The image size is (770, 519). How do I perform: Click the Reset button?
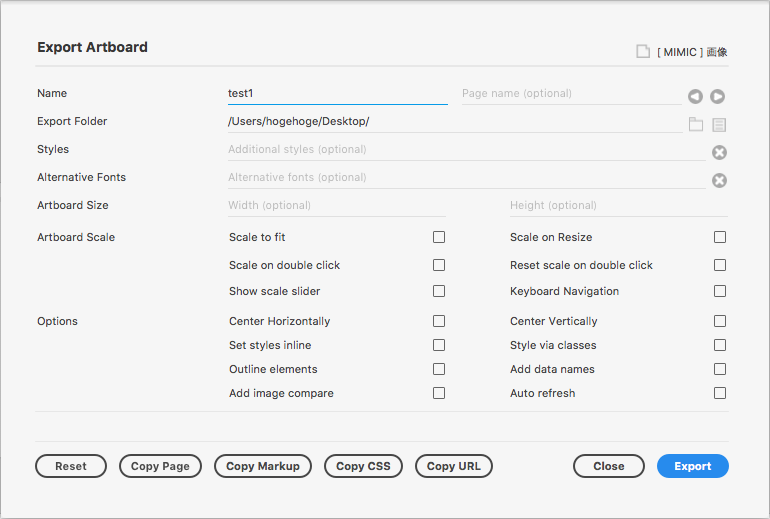(x=71, y=466)
